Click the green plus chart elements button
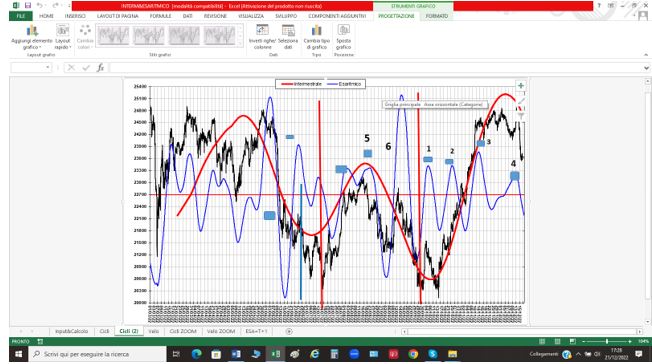The height and width of the screenshot is (364, 652). point(521,86)
